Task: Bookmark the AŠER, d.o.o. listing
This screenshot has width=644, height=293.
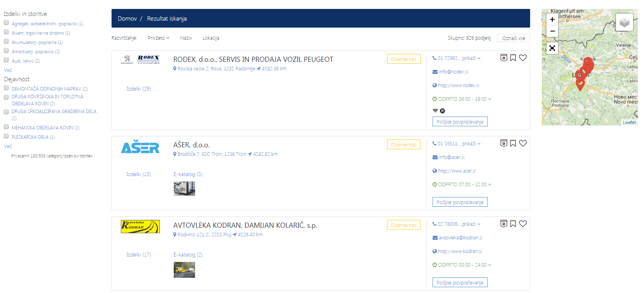Action: 513,143
